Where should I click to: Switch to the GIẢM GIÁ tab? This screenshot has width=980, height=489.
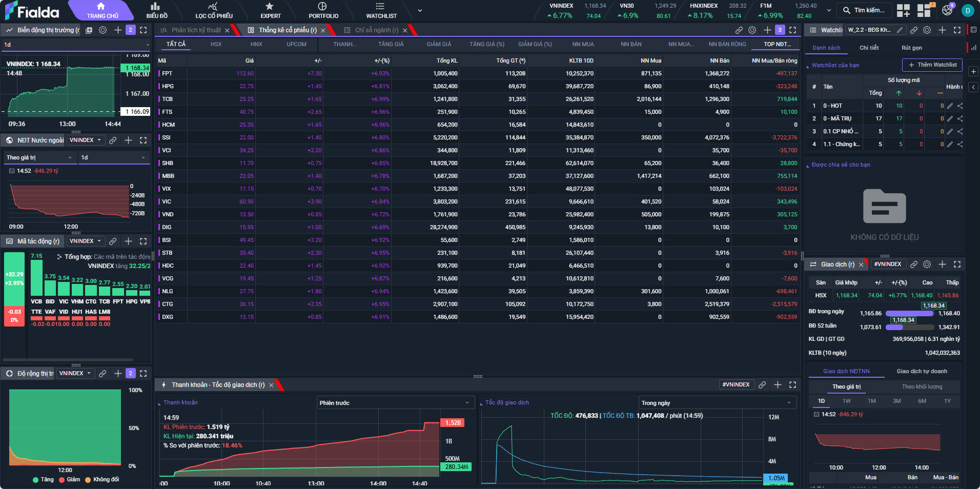click(x=439, y=45)
